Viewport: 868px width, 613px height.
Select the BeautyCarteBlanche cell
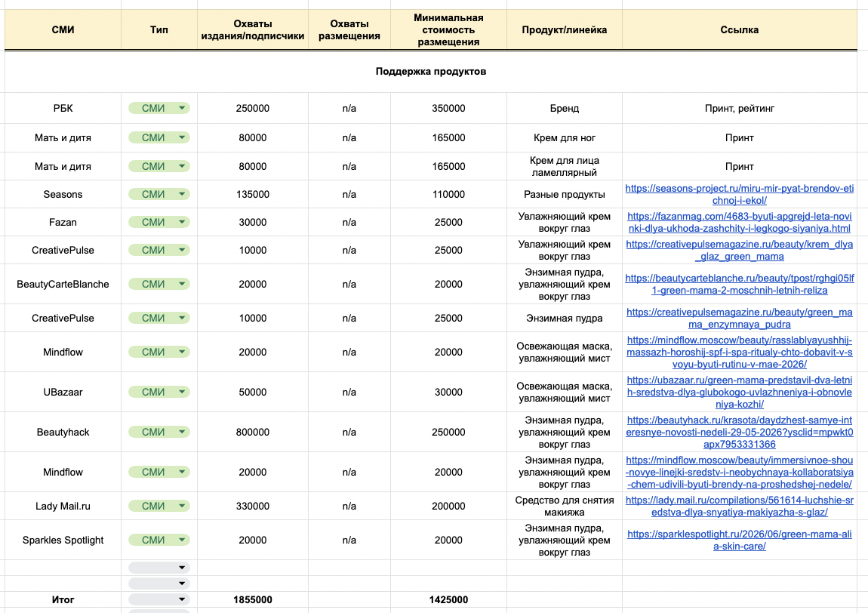(x=63, y=284)
